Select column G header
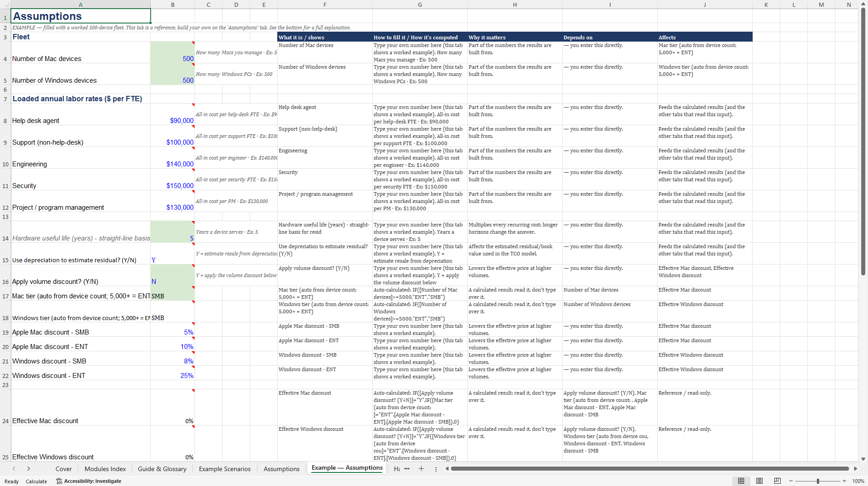 point(420,5)
